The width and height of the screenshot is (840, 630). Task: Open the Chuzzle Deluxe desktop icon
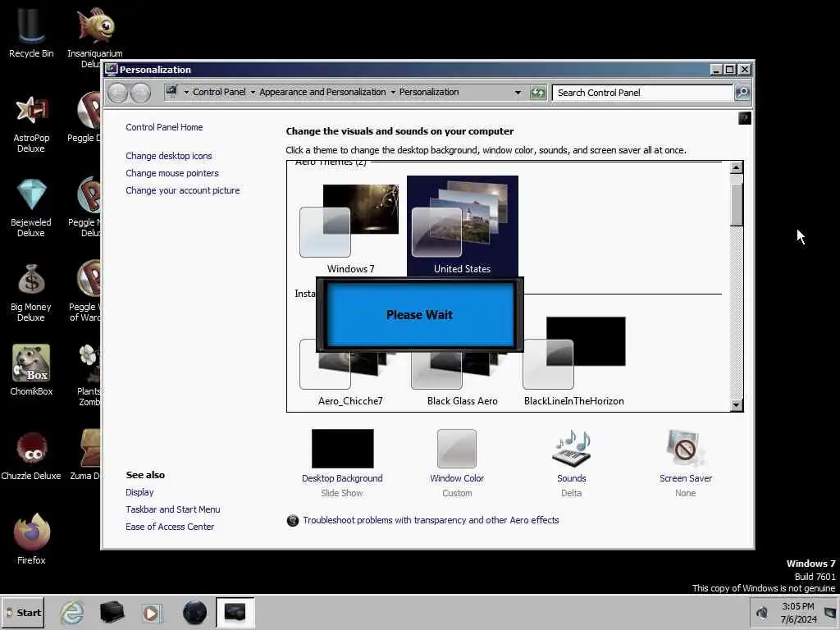[x=31, y=455]
